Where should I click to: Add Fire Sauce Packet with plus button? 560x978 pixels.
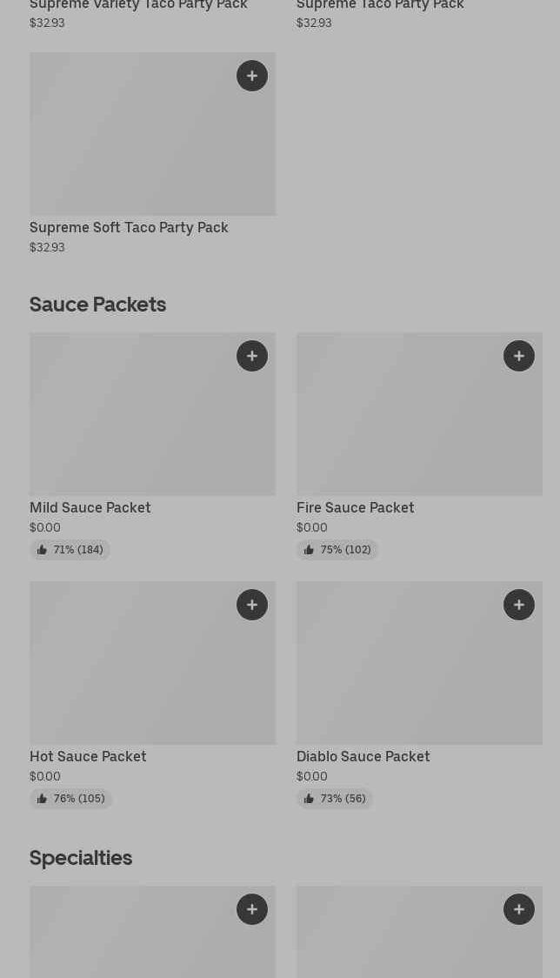tap(519, 356)
